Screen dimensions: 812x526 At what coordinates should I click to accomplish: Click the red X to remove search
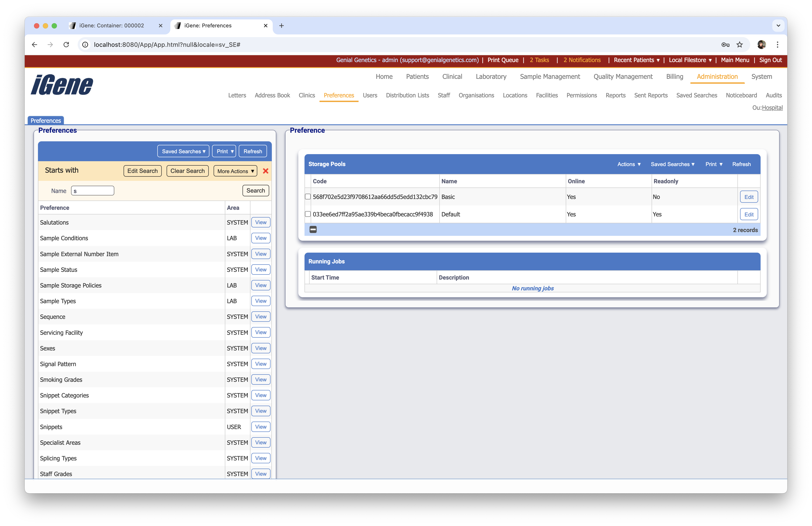(x=265, y=171)
